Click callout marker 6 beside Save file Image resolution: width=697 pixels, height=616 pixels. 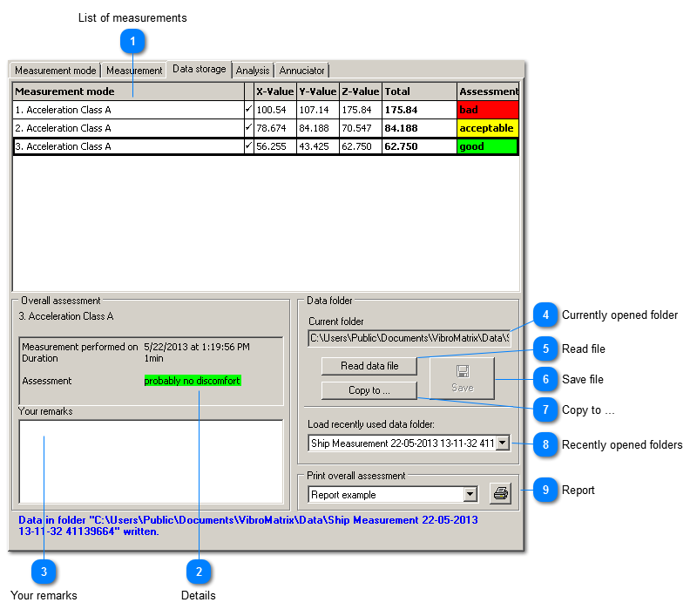(545, 379)
